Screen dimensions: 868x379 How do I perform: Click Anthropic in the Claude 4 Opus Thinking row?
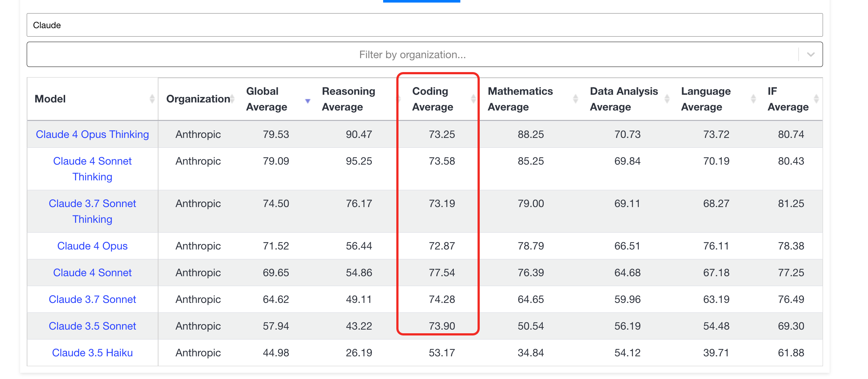198,134
